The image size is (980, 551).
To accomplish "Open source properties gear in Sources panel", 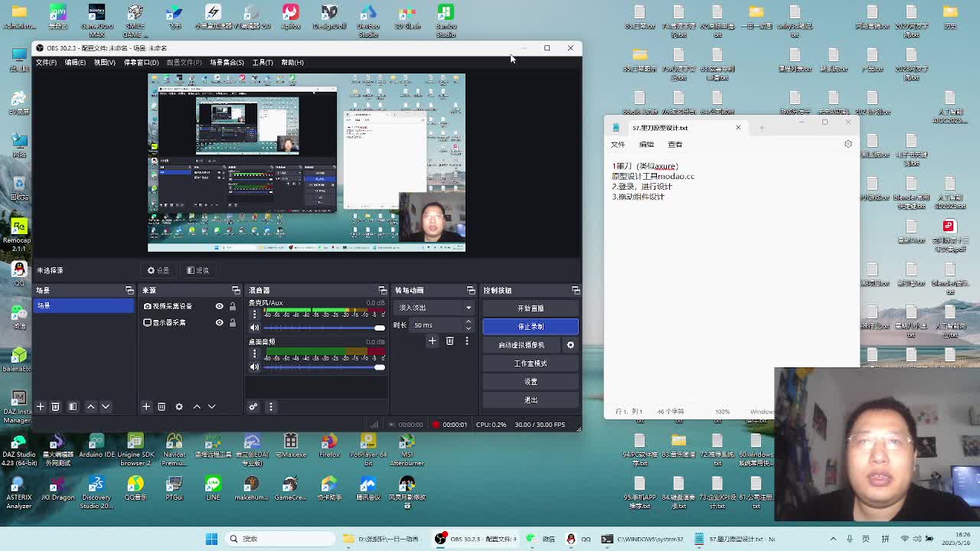I will [x=179, y=406].
